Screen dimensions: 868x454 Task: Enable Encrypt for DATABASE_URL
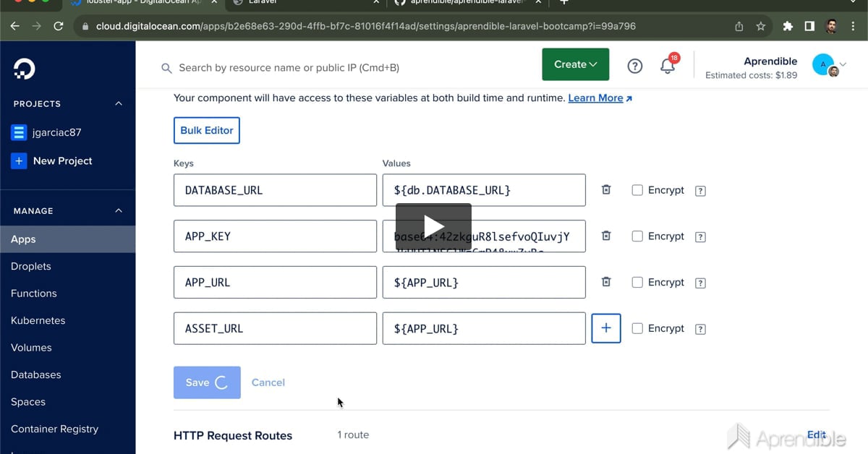[637, 190]
